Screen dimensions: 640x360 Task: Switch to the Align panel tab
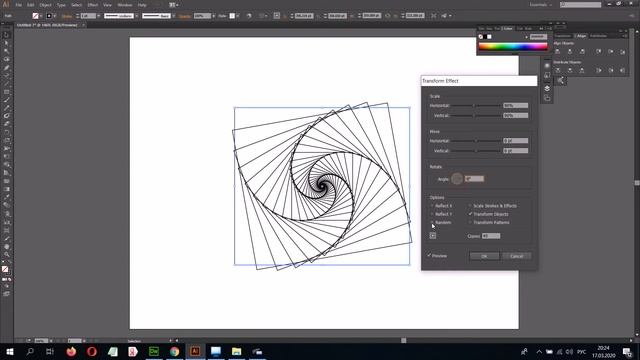581,36
